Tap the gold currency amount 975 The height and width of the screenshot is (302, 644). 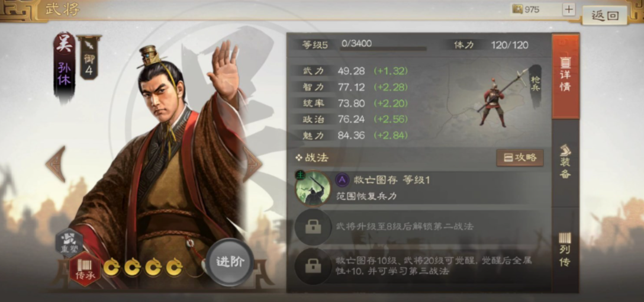[x=532, y=9]
